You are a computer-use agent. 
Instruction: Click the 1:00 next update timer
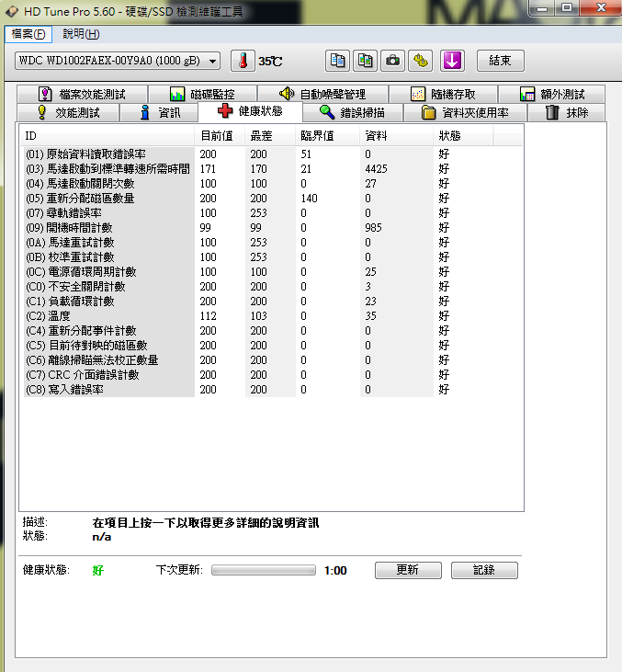point(335,571)
